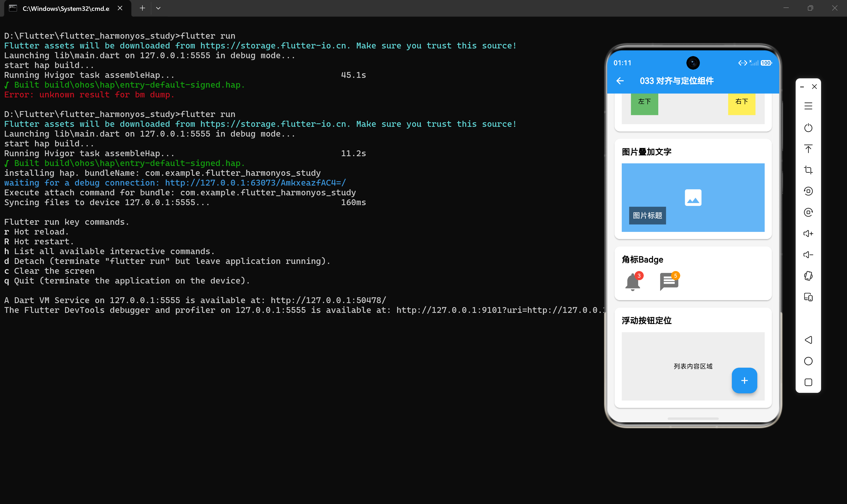Open the debug connection URL at port 63073
Image resolution: width=847 pixels, height=504 pixels.
255,183
